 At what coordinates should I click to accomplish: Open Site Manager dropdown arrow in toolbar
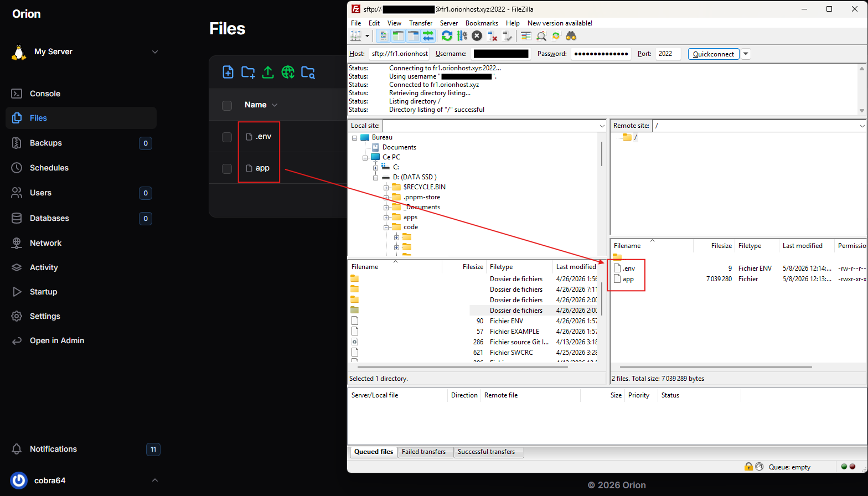(367, 36)
